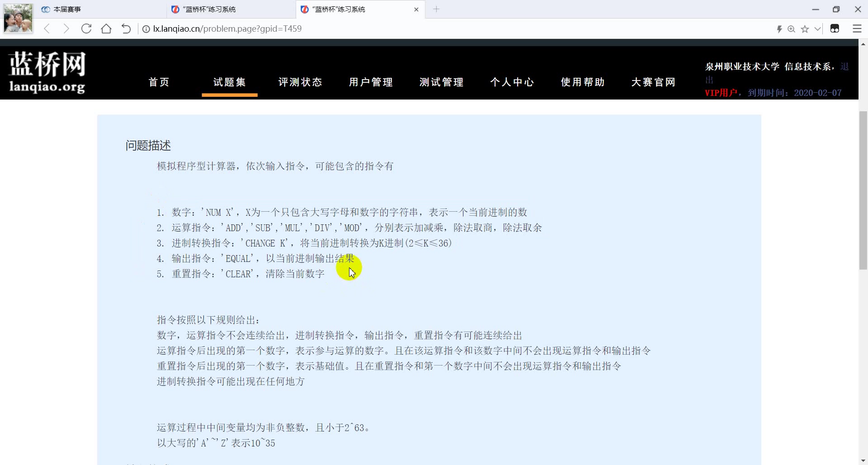
Task: Click the list item 输出指令 EQUAL
Action: 255,258
